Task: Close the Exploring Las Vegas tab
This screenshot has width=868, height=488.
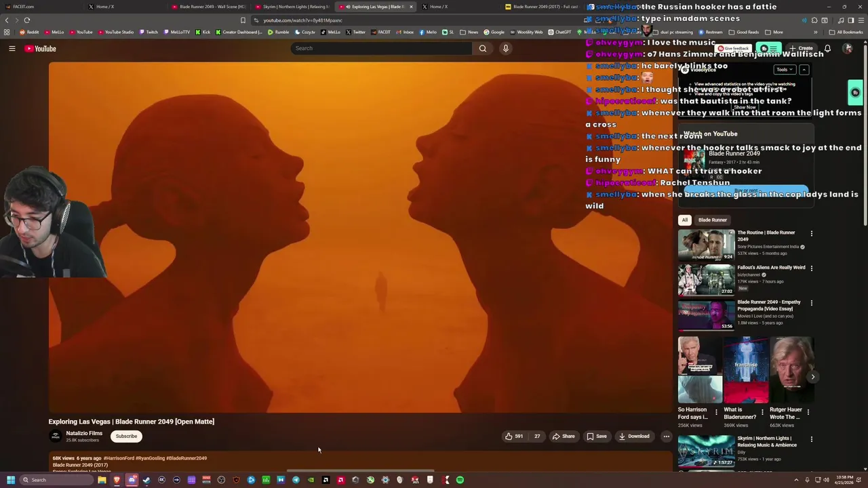Action: tap(411, 7)
